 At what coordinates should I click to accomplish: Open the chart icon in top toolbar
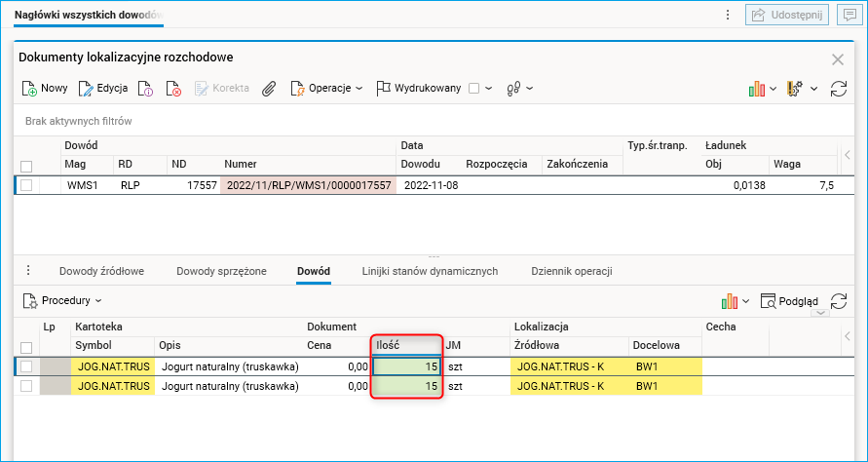click(757, 90)
